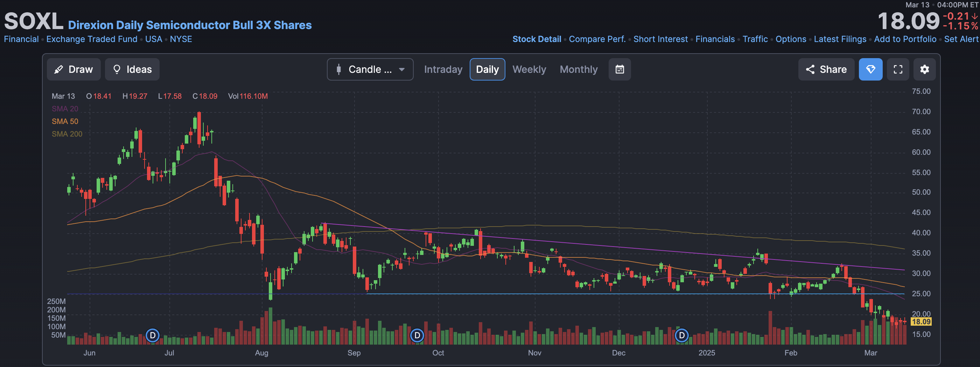This screenshot has width=980, height=367.
Task: Open the Latest Filings link
Action: [840, 39]
